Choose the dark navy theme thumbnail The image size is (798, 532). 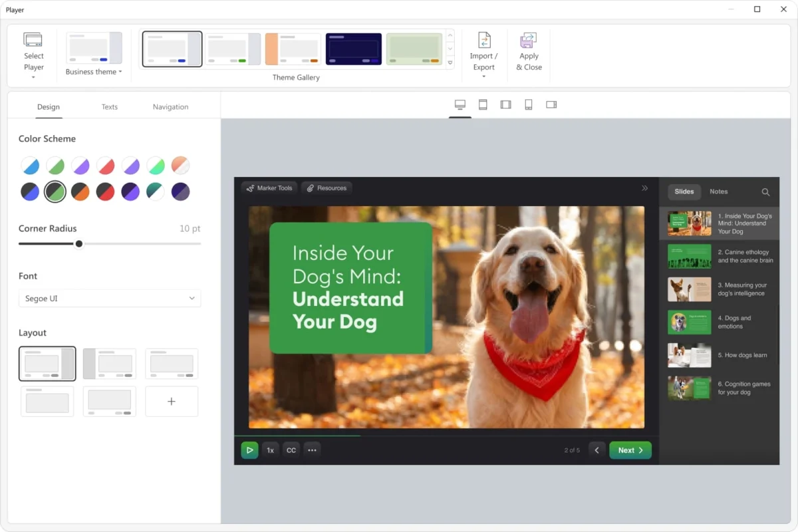pyautogui.click(x=354, y=49)
